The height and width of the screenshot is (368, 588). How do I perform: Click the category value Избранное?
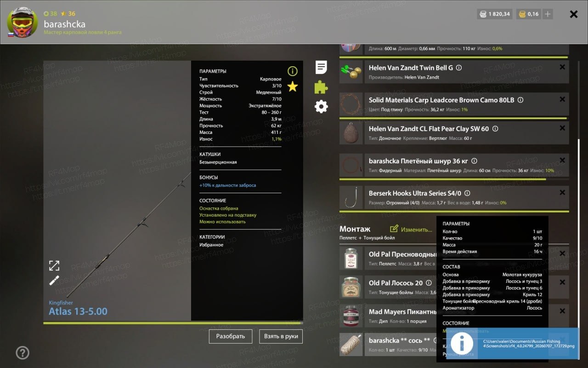point(211,245)
